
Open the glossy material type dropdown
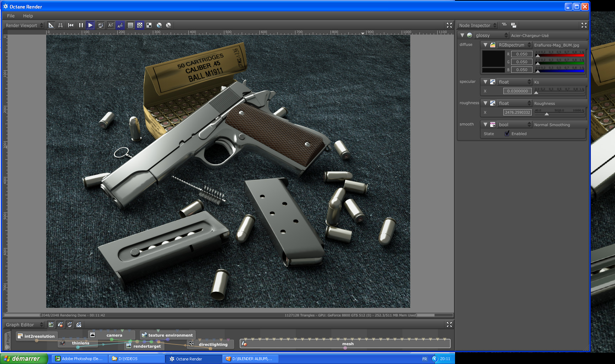[x=492, y=35]
